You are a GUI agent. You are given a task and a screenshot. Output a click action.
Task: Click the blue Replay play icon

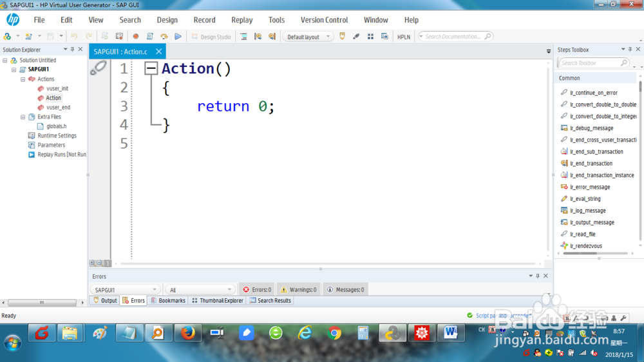[x=178, y=37]
